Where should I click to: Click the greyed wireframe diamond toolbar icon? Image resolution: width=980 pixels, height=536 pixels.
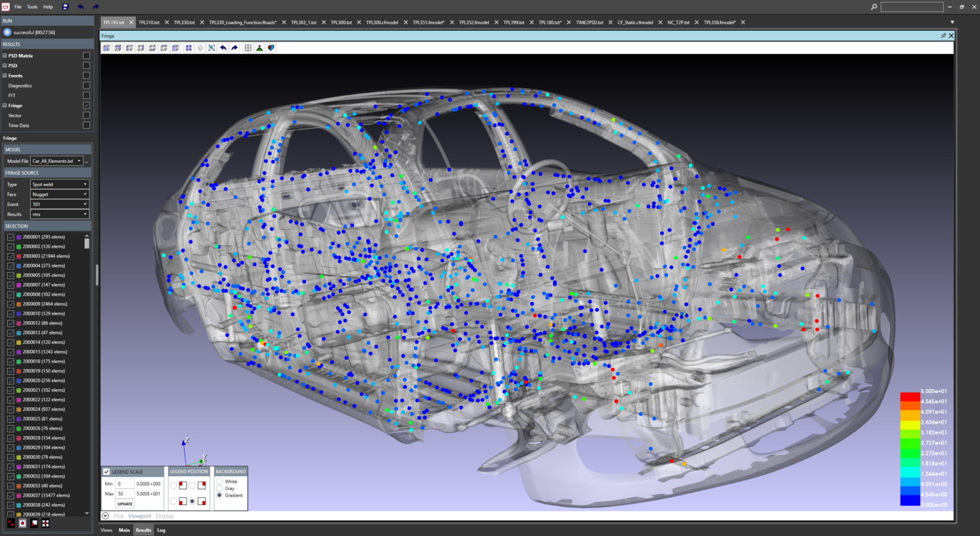[x=200, y=48]
